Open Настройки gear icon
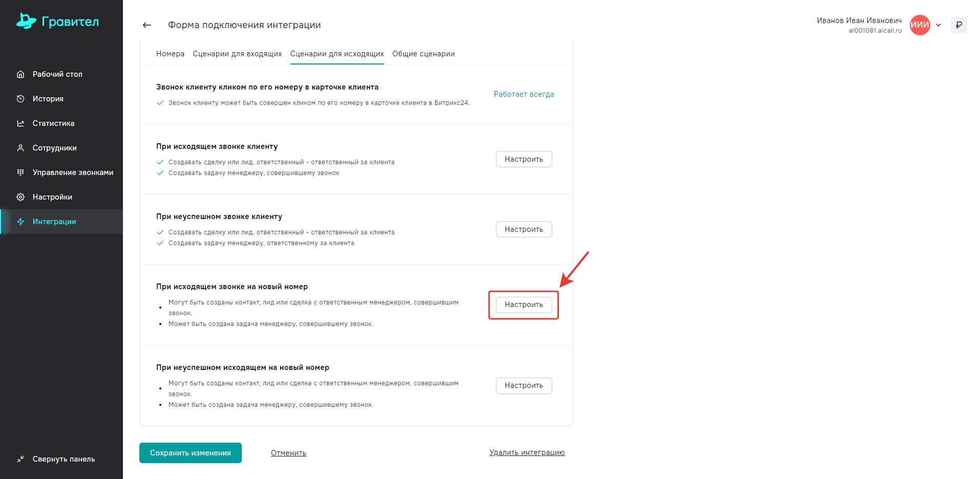The height and width of the screenshot is (479, 980). [x=20, y=197]
